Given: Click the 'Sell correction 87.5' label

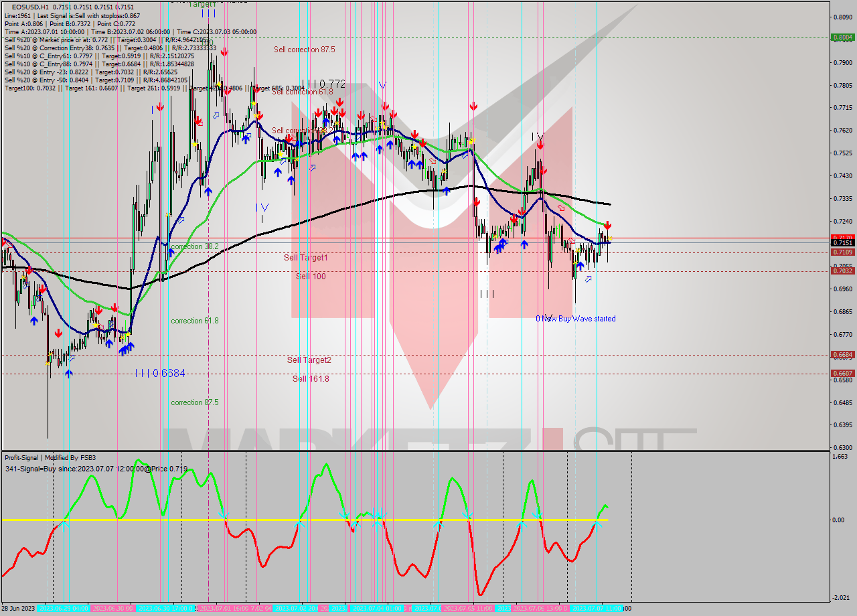Looking at the screenshot, I should click(x=304, y=50).
